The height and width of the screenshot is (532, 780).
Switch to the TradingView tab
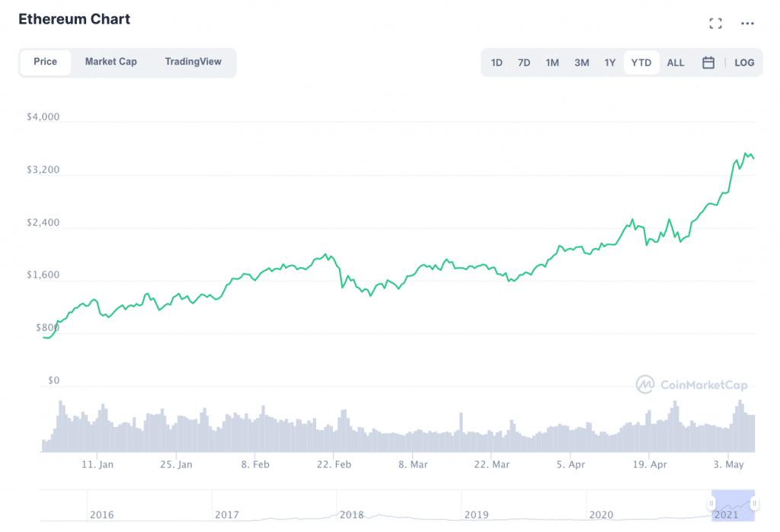pyautogui.click(x=193, y=62)
